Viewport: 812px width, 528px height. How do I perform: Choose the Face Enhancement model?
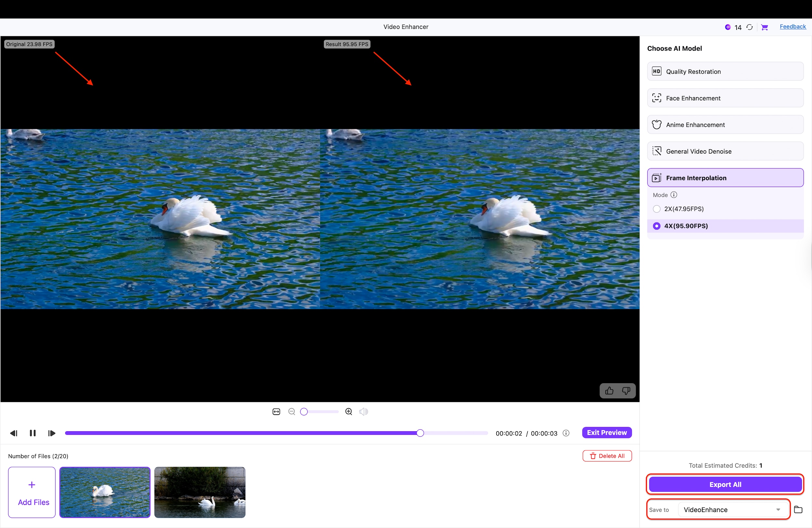click(x=725, y=98)
